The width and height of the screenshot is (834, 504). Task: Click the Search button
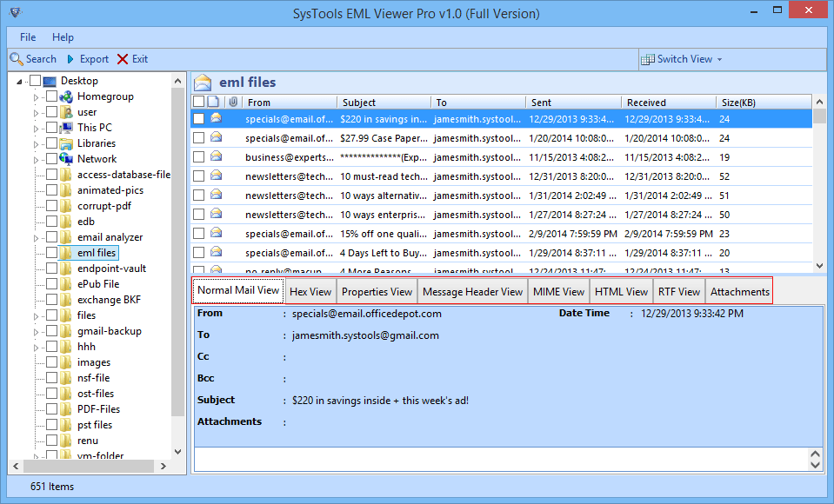(34, 59)
